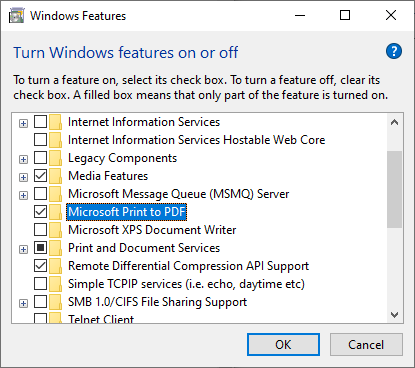
Task: Click the scrollbar down arrow in feature list
Action: click(395, 315)
